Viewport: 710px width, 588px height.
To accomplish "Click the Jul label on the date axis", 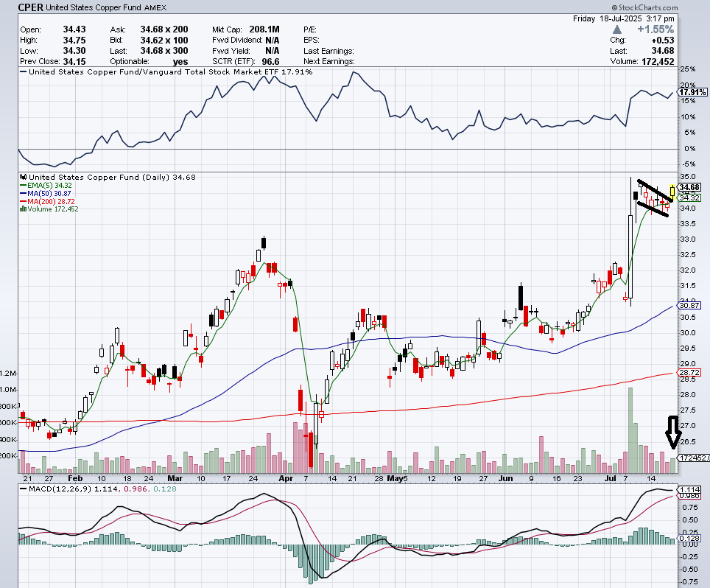I will tap(611, 478).
